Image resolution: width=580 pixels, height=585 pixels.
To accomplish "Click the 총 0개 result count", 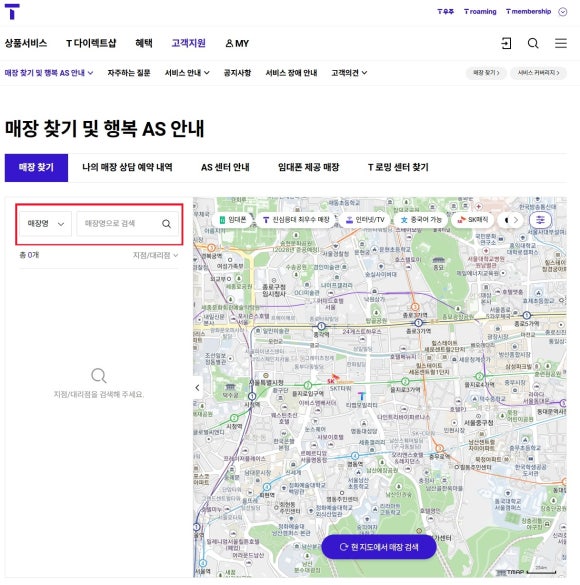I will click(29, 255).
